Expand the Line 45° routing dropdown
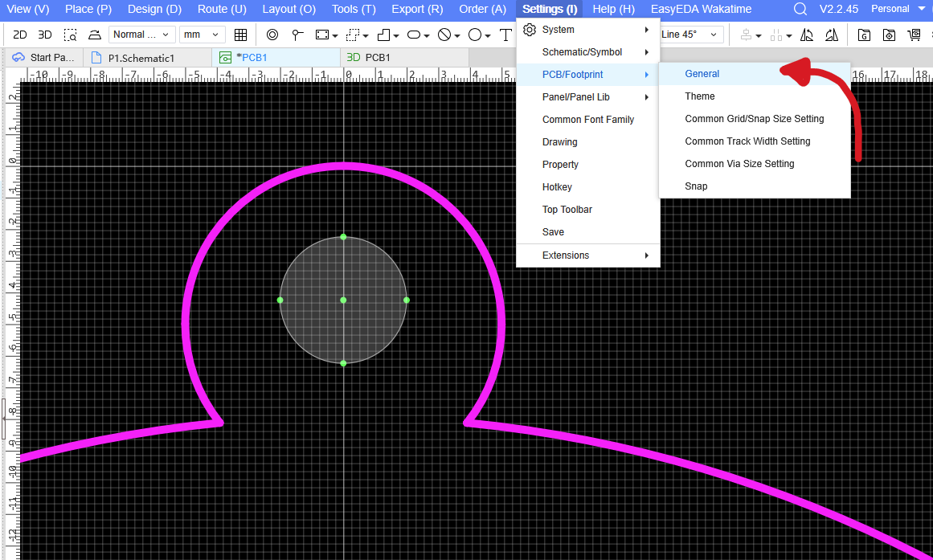 click(690, 35)
